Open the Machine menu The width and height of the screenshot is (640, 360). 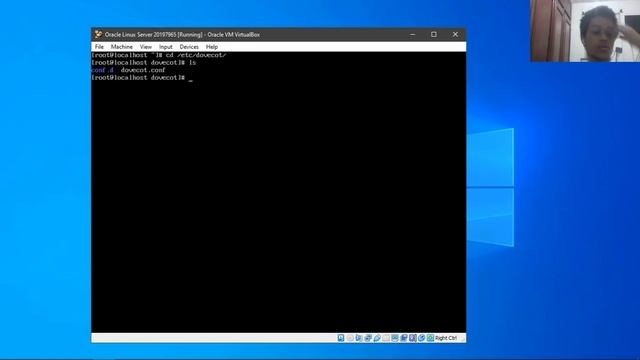click(122, 47)
